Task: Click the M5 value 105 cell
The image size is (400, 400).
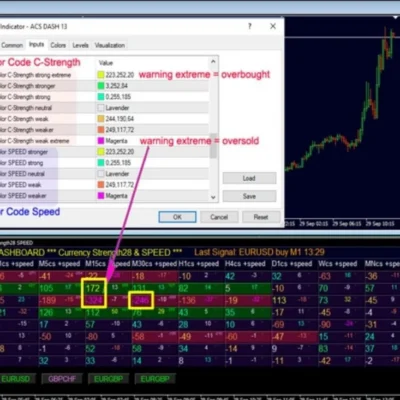Action: [46, 288]
